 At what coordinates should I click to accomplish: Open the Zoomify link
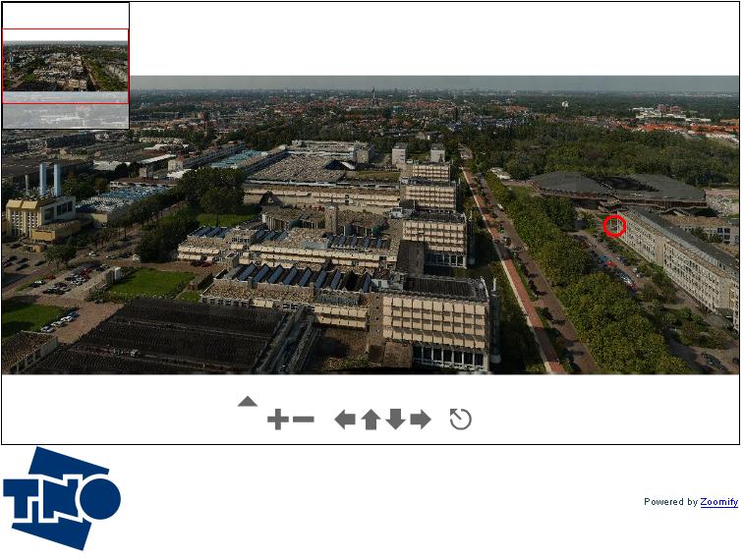pyautogui.click(x=718, y=502)
